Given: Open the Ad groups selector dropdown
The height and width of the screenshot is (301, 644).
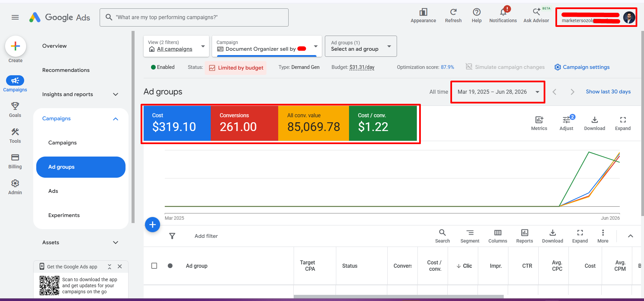Looking at the screenshot, I should pos(361,46).
